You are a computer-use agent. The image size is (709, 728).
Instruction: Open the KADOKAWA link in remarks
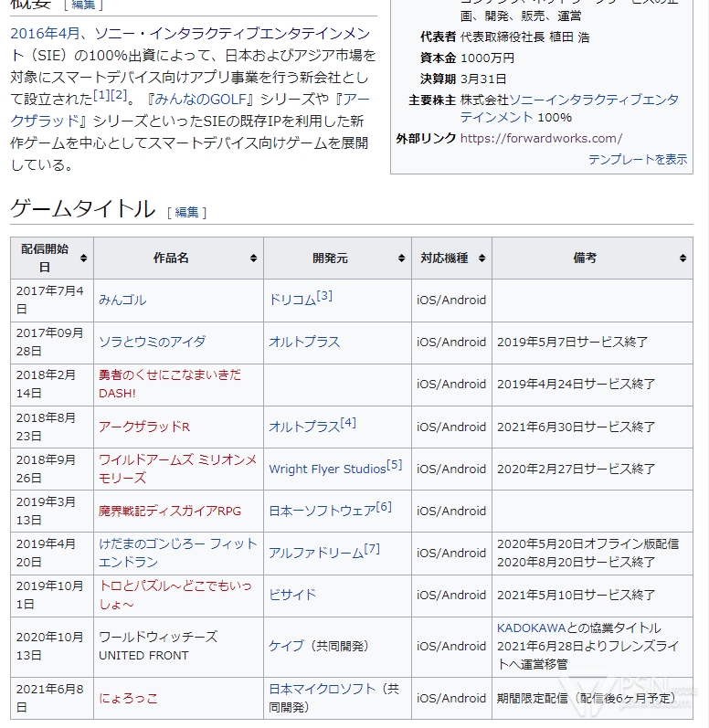pyautogui.click(x=531, y=628)
